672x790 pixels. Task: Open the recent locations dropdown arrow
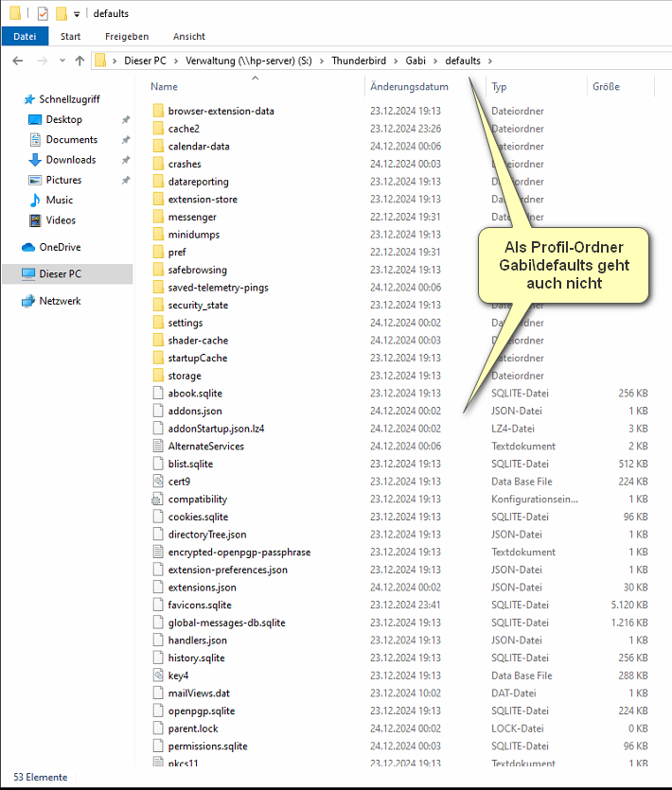click(x=62, y=61)
